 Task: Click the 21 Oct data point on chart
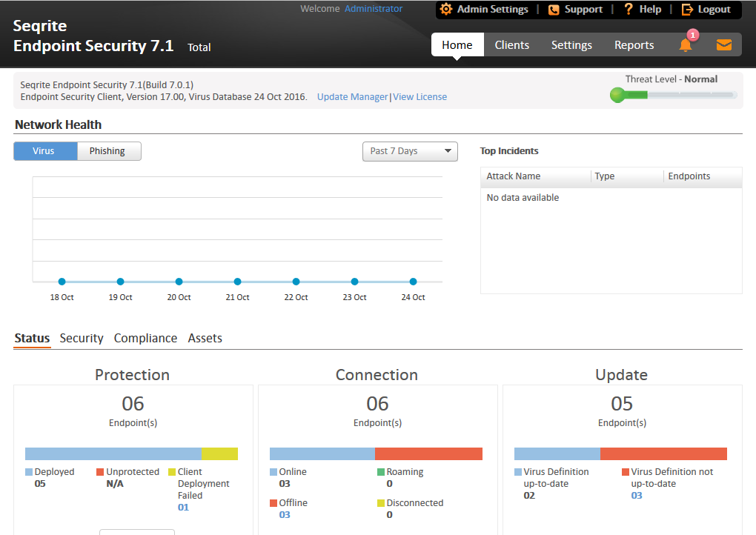tap(238, 282)
